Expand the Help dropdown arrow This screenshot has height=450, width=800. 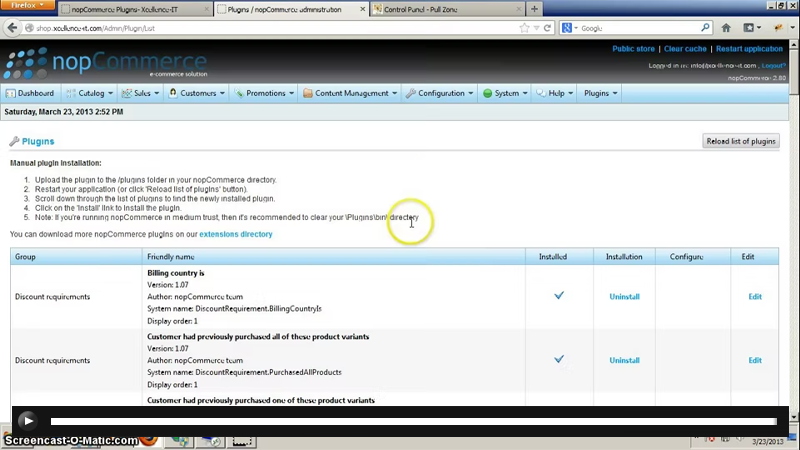570,93
